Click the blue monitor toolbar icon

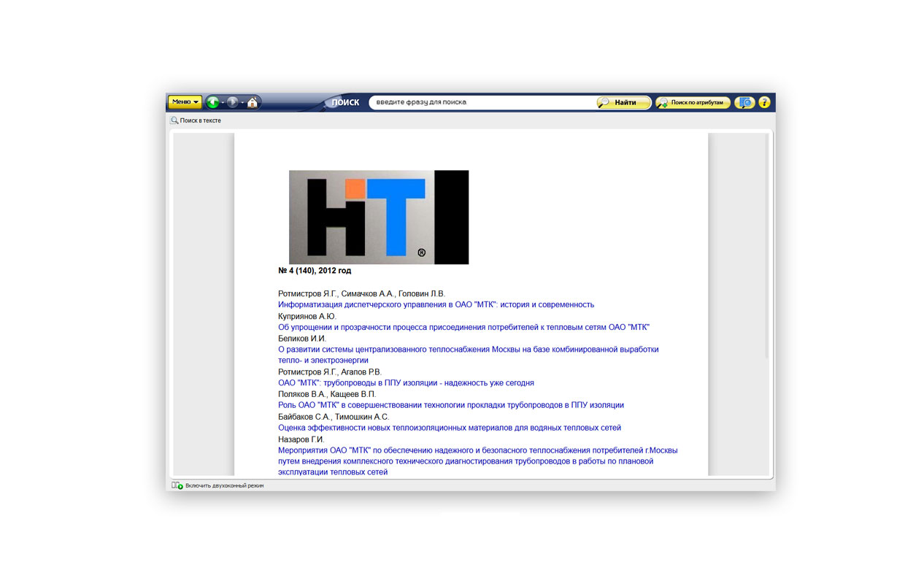744,102
